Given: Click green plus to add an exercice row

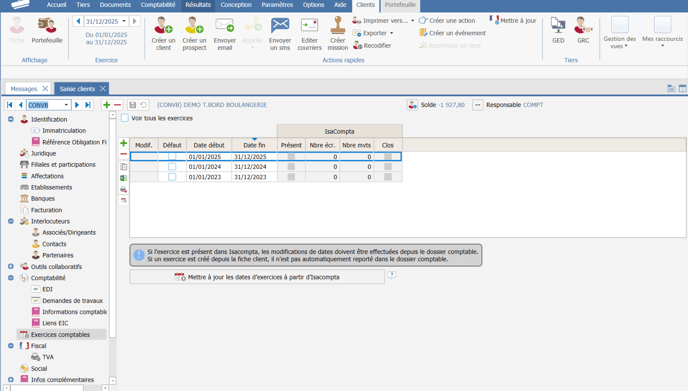Looking at the screenshot, I should click(x=123, y=143).
